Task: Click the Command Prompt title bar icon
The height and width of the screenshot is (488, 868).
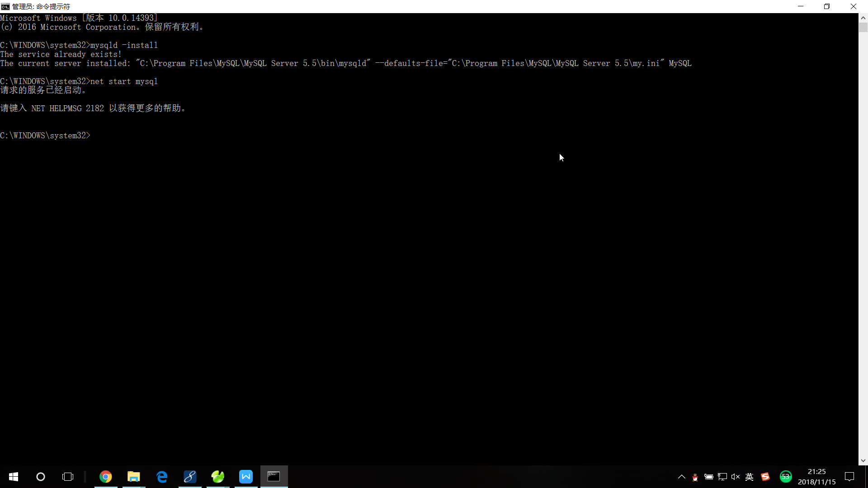Action: [x=5, y=6]
